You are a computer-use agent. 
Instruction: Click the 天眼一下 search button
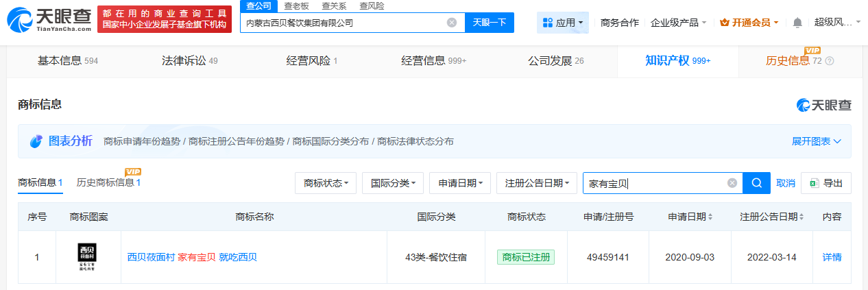click(x=489, y=23)
